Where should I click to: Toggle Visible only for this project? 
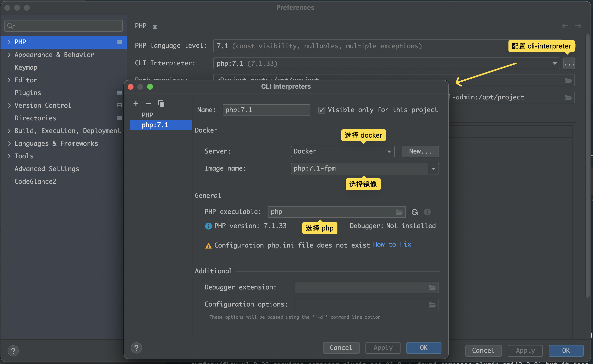click(x=321, y=110)
